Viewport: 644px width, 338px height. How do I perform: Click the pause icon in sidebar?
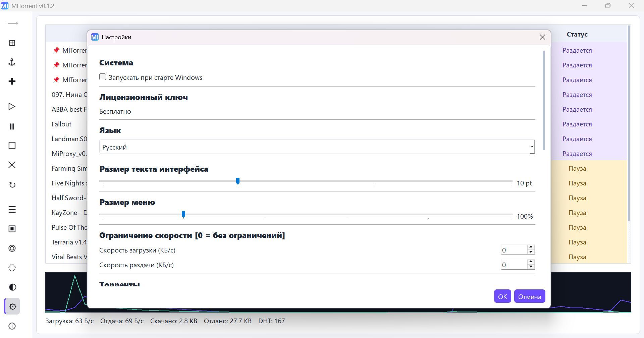tap(12, 126)
